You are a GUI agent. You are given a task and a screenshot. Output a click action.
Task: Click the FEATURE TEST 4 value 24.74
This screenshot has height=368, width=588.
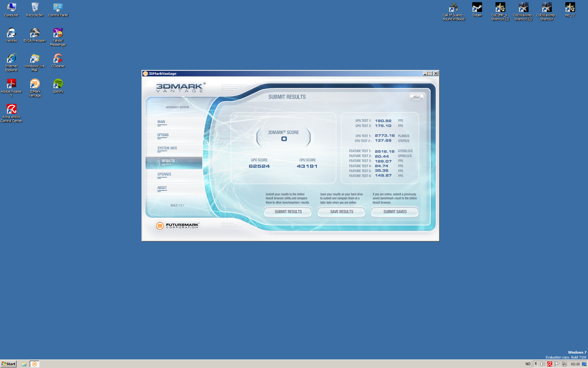tap(382, 166)
